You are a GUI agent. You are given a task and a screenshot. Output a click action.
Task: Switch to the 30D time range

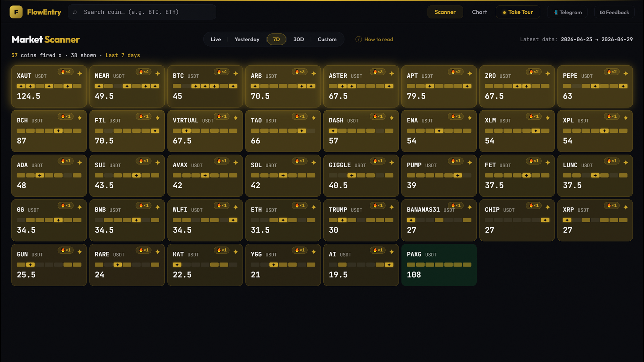[299, 39]
